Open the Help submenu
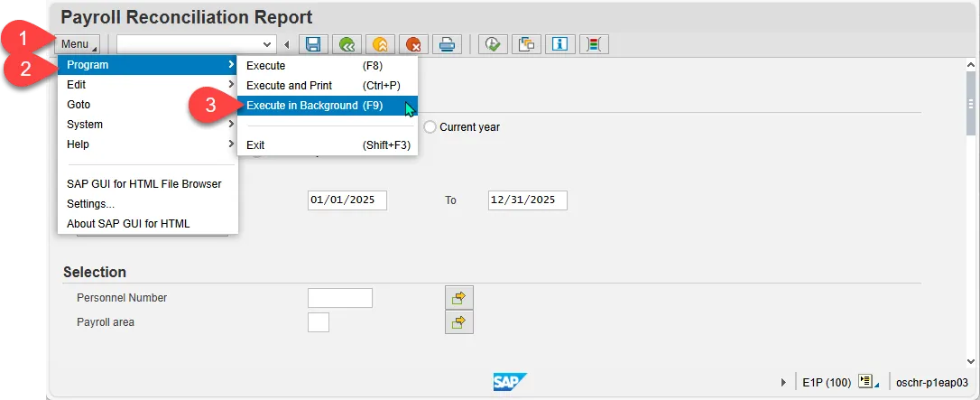980x400 pixels. point(147,144)
